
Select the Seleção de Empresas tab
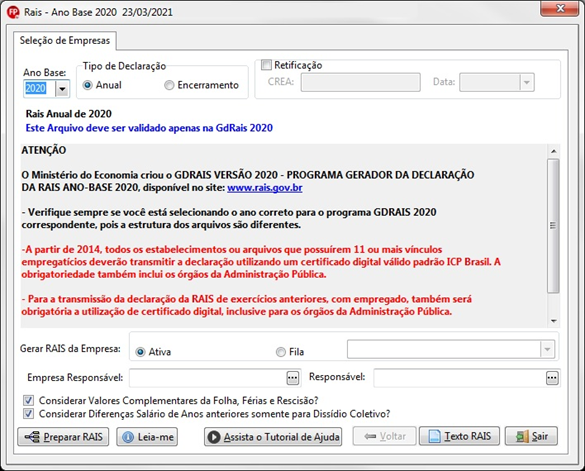[x=65, y=40]
